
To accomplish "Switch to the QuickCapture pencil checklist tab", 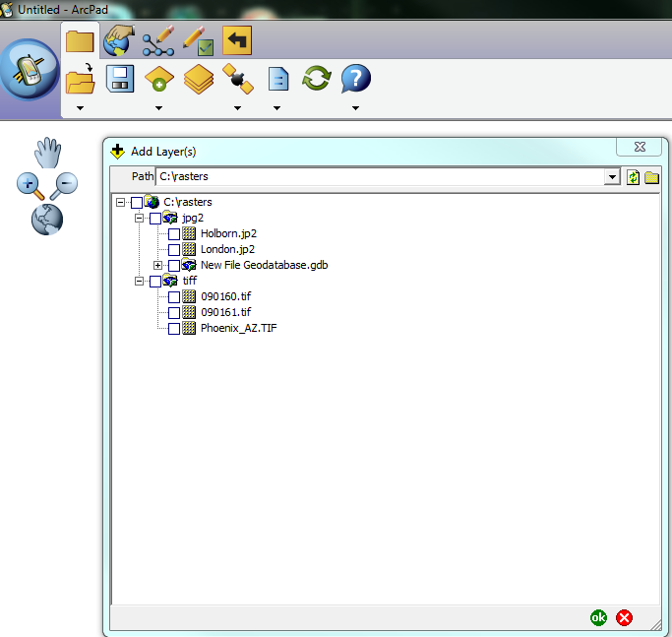I will point(198,41).
